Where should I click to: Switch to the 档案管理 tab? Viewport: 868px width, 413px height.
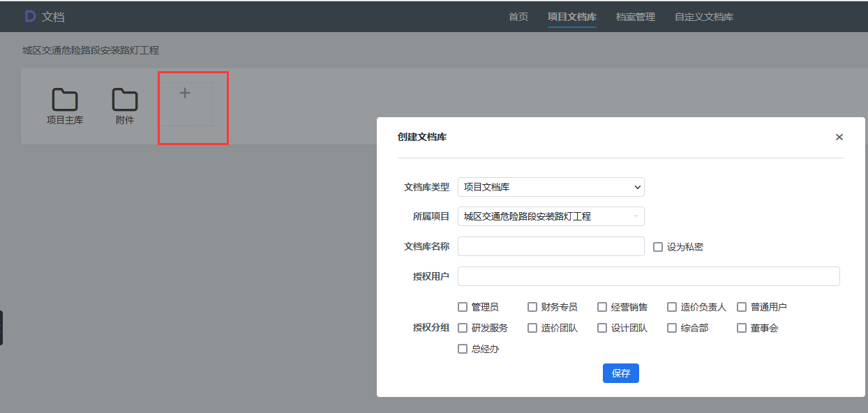635,17
